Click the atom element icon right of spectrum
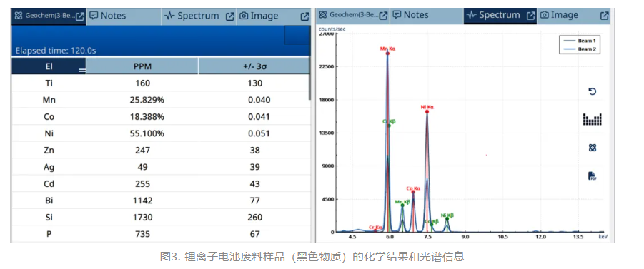This screenshot has width=644, height=269. point(593,148)
